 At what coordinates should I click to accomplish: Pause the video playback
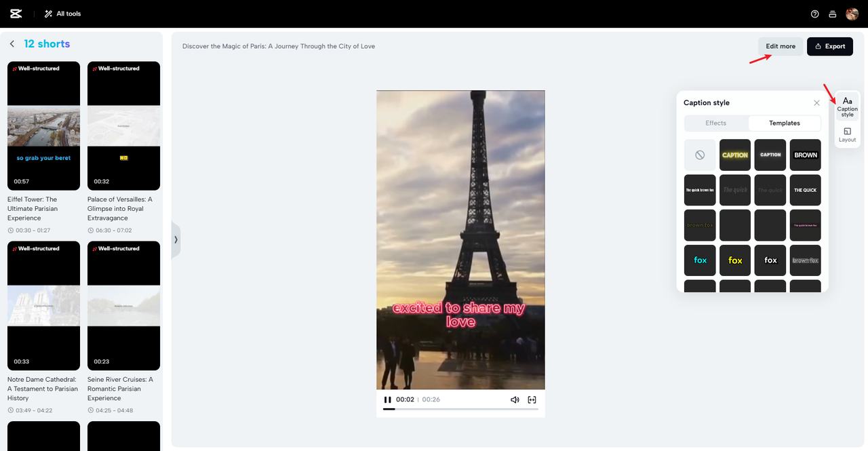[x=388, y=399]
